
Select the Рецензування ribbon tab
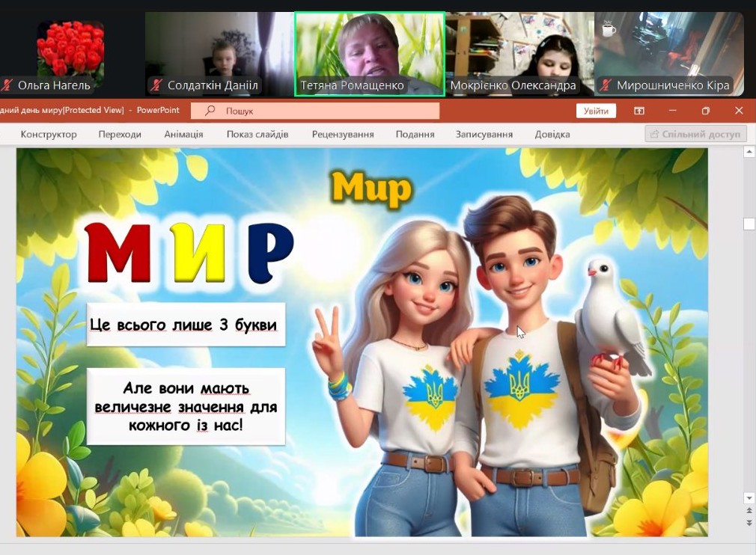(x=342, y=135)
